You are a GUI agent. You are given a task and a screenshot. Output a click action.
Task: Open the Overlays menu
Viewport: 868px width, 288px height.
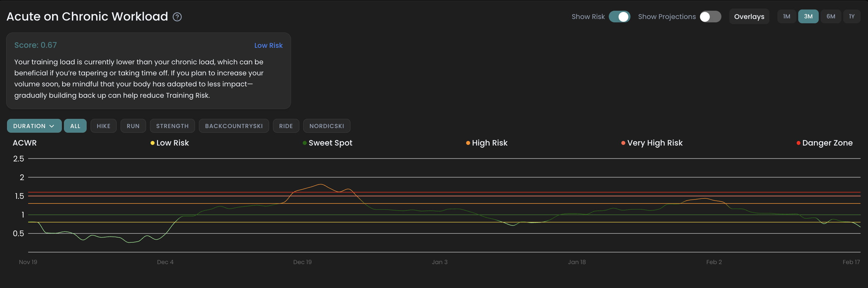(x=749, y=17)
